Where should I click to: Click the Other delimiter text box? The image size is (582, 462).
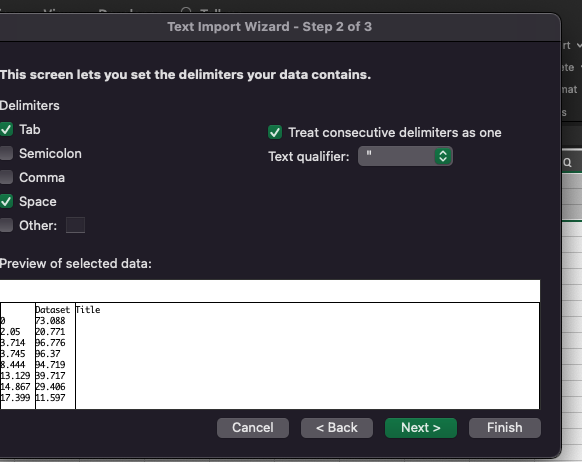point(75,225)
